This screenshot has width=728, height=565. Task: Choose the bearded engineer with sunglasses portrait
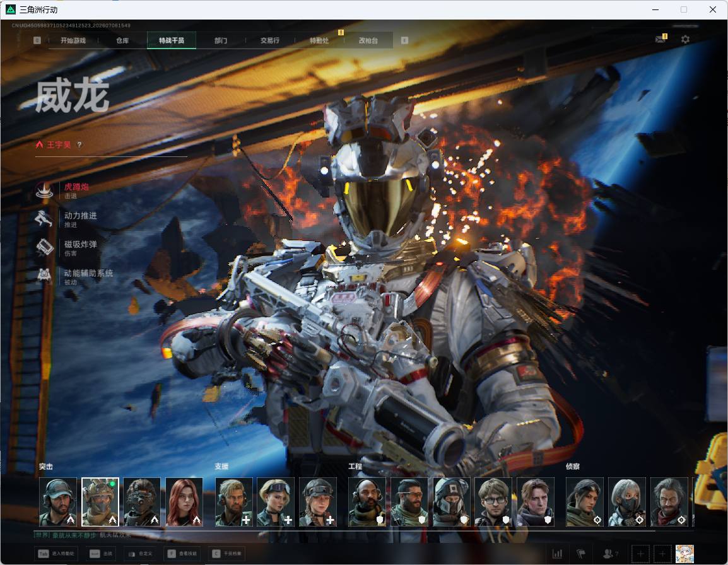(x=409, y=502)
